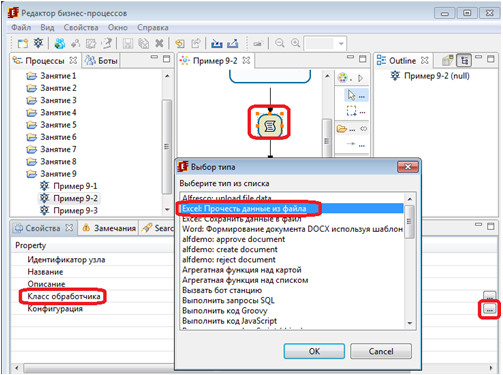
Task: Pick the transition arrow tool in palette
Action: (355, 144)
